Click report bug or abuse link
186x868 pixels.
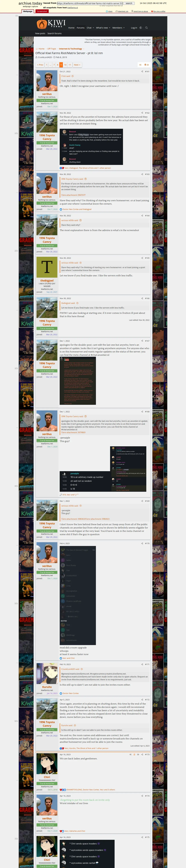coord(139,11)
